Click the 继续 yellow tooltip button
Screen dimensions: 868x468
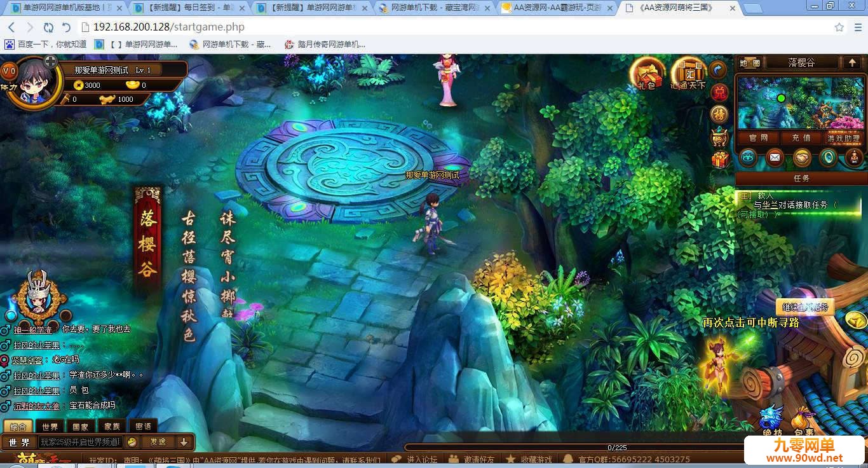pyautogui.click(x=804, y=307)
